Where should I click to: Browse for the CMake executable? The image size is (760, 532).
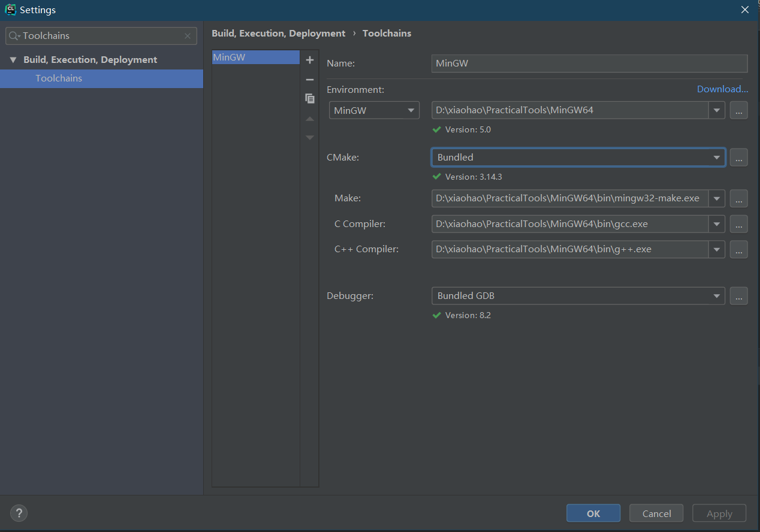[738, 158]
